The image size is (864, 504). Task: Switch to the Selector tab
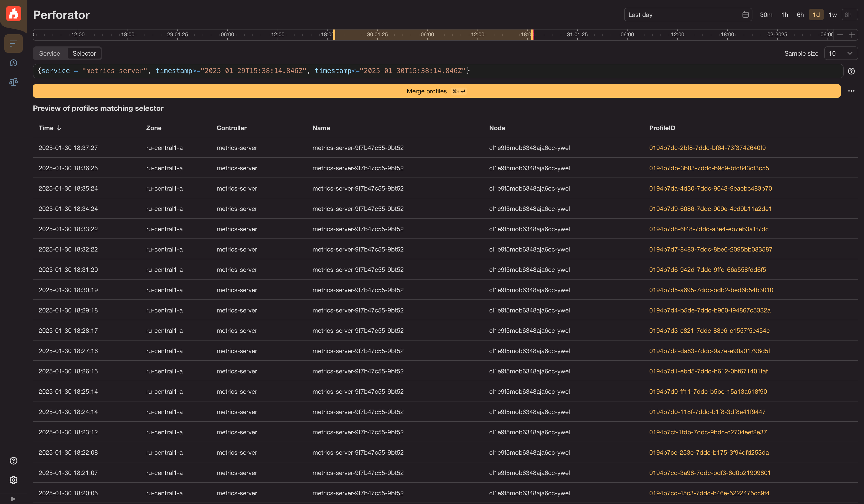coord(84,53)
